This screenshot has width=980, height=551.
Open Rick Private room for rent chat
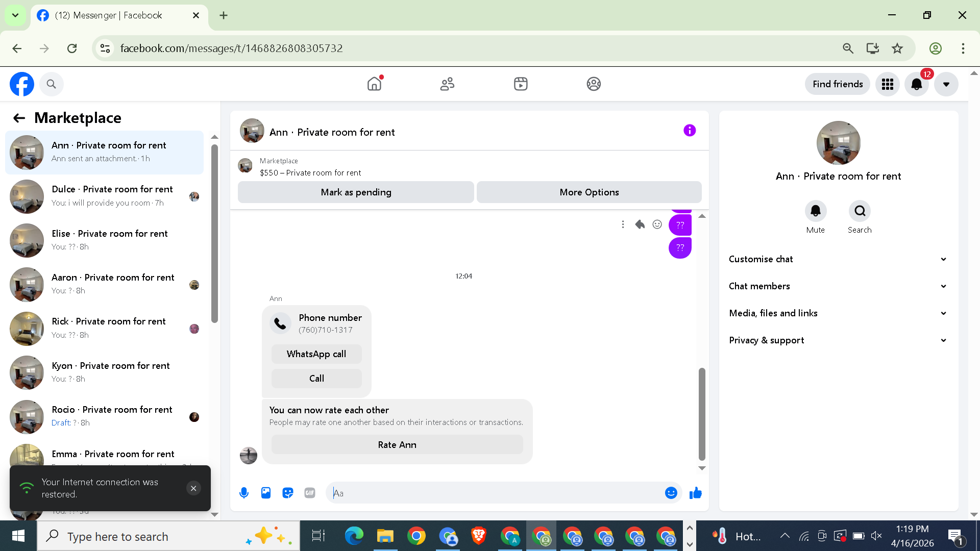point(104,329)
